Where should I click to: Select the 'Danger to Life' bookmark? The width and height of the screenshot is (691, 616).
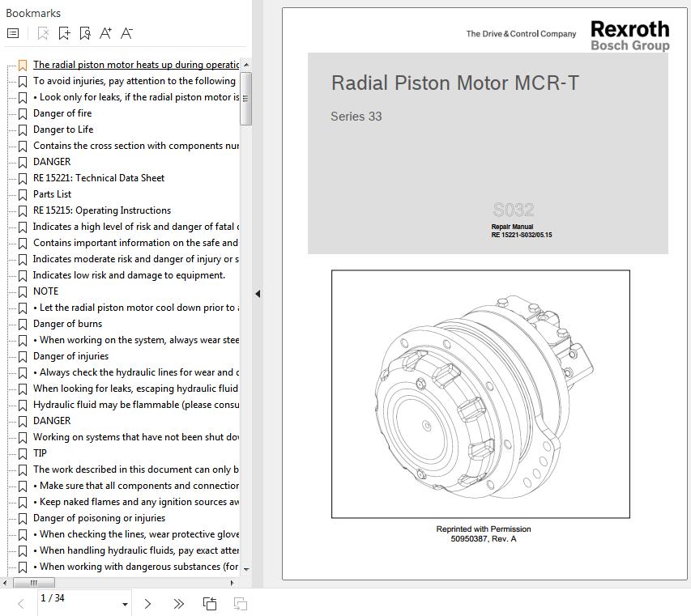tap(63, 130)
